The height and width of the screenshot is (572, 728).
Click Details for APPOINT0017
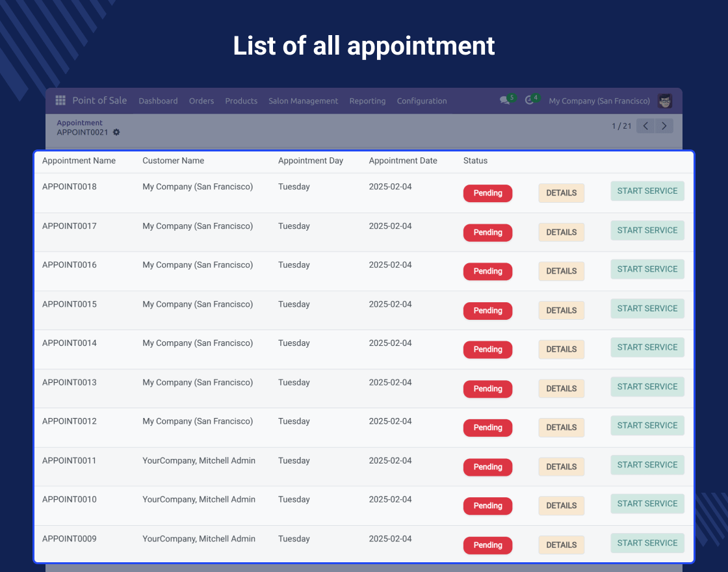(562, 233)
